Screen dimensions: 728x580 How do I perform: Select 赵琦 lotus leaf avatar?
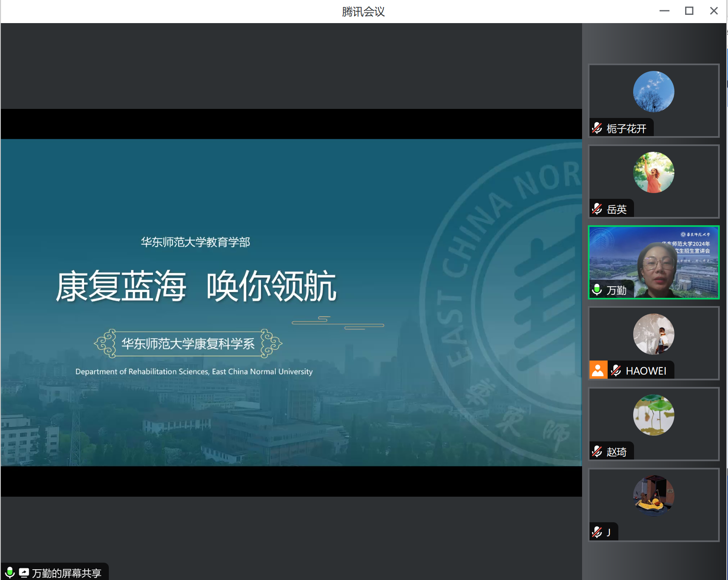click(654, 415)
